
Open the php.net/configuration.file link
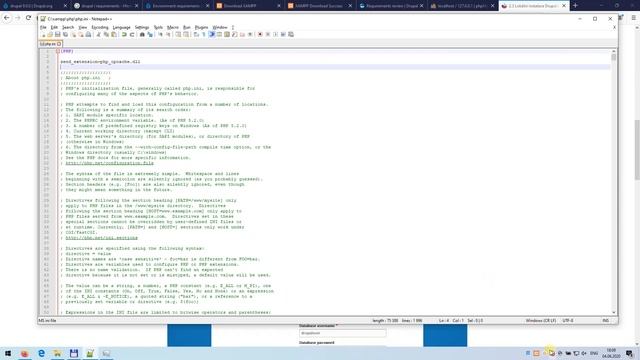point(109,163)
